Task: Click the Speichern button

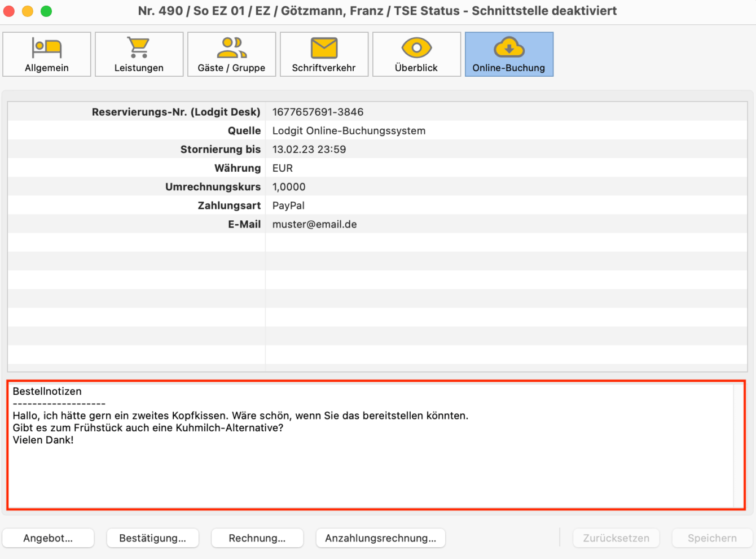Action: (x=712, y=538)
